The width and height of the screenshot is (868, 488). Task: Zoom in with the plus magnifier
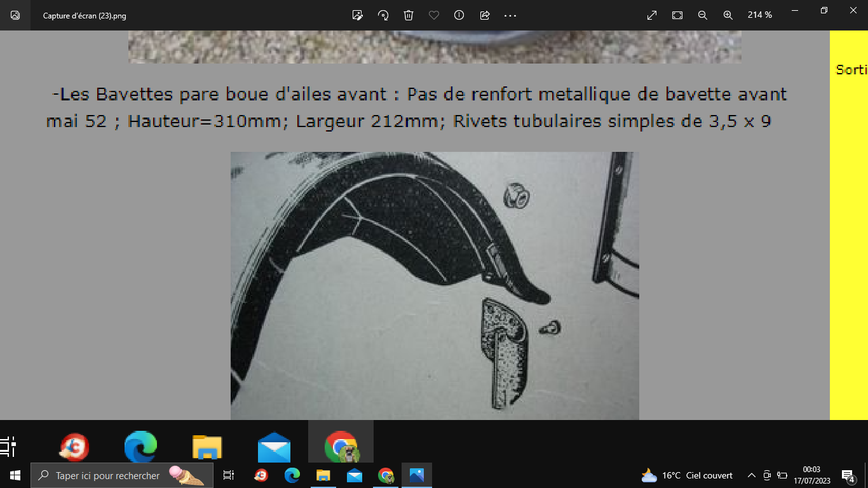point(728,15)
